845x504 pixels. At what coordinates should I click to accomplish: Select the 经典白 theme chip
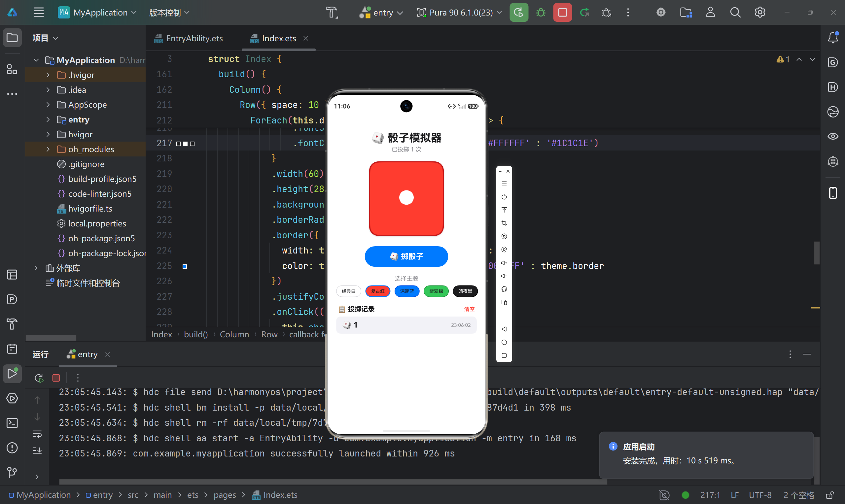(348, 291)
